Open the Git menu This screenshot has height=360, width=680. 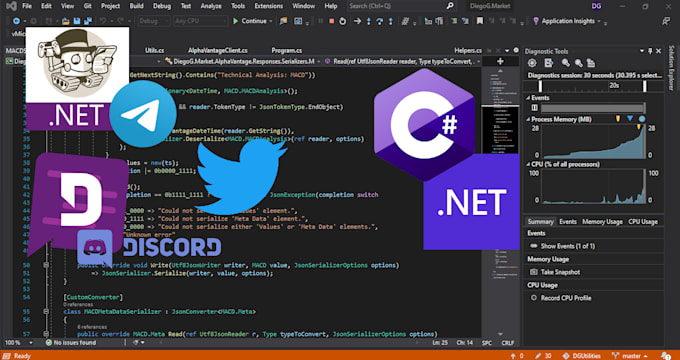(x=87, y=6)
